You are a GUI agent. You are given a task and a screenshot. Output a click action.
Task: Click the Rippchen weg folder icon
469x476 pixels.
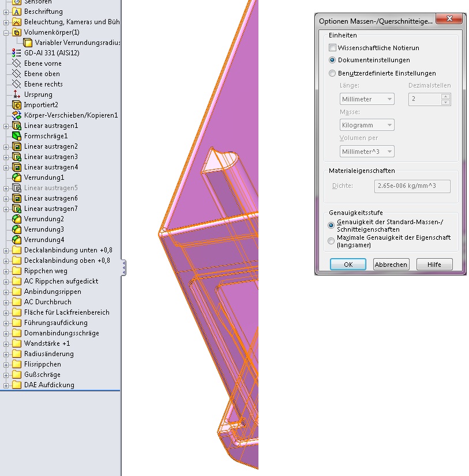[x=17, y=271]
